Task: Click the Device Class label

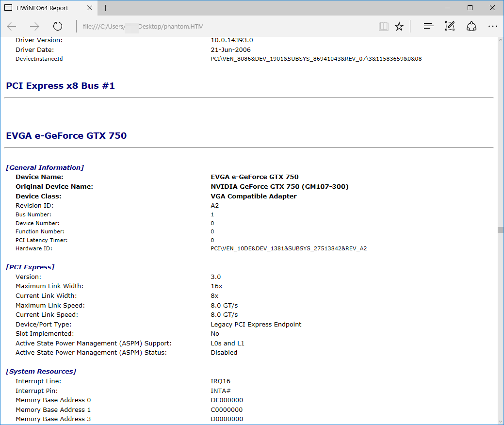Action: point(39,196)
